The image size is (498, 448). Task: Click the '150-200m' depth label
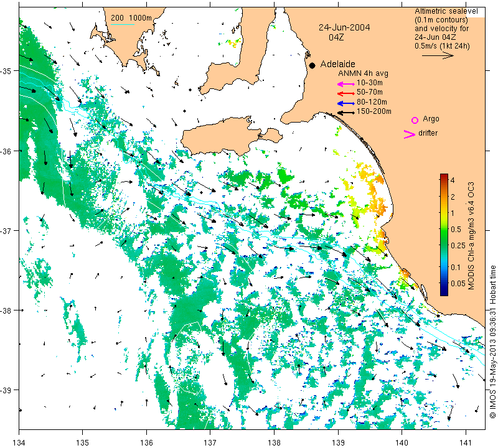(374, 111)
